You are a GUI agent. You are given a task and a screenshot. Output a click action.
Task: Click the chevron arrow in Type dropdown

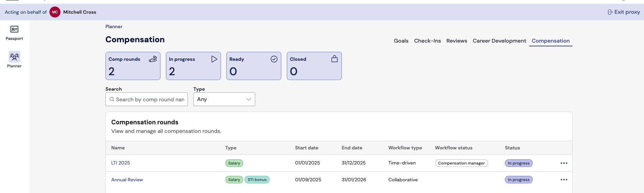pyautogui.click(x=249, y=99)
